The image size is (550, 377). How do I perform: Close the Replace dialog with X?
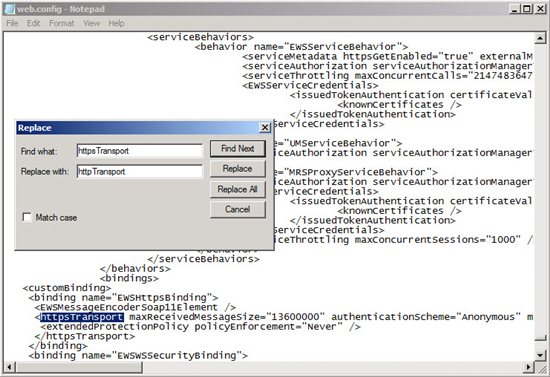click(x=265, y=128)
